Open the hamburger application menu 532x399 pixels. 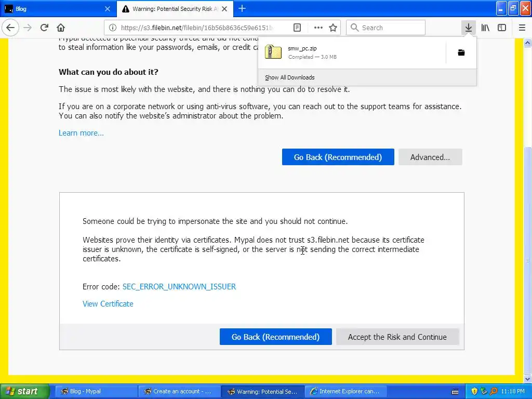tap(522, 28)
